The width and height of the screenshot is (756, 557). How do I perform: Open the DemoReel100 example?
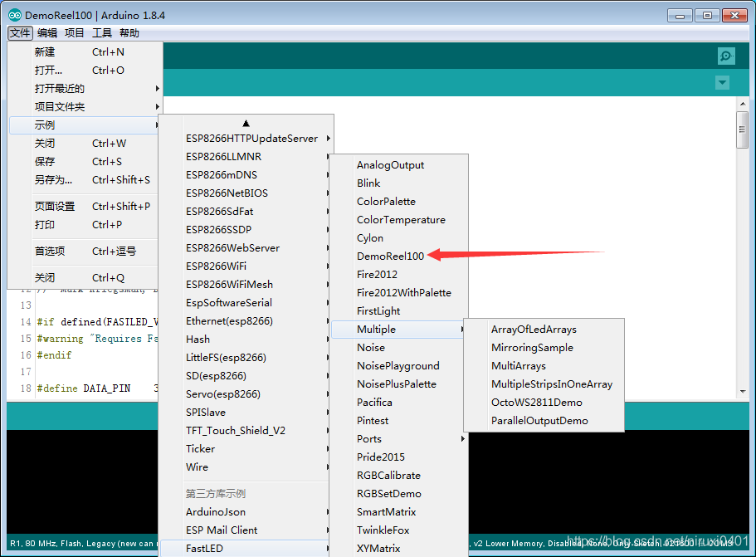click(x=399, y=256)
